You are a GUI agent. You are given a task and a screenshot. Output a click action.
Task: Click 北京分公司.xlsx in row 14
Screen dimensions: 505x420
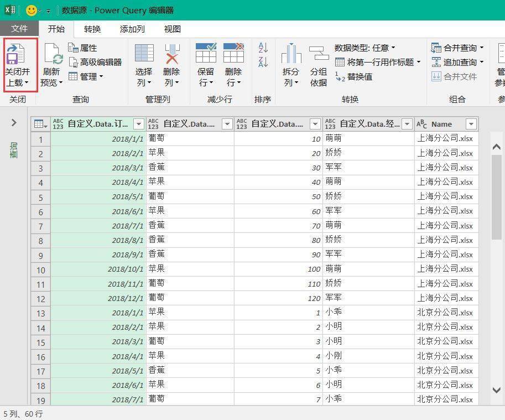[x=446, y=327]
